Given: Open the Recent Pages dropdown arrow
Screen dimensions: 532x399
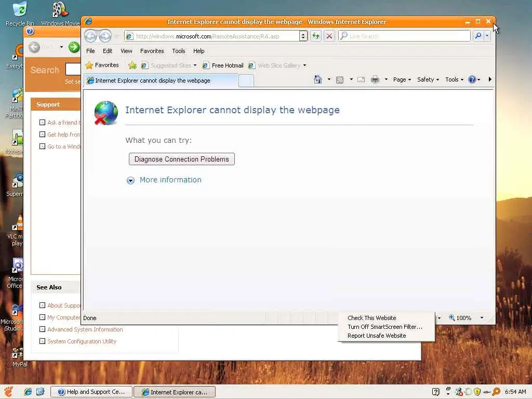Looking at the screenshot, I should 117,36.
